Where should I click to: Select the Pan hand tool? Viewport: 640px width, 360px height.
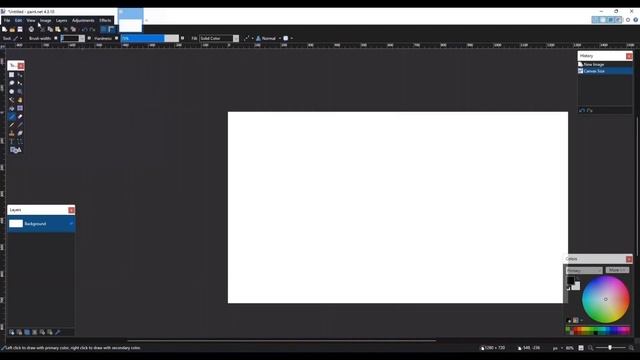click(x=20, y=100)
